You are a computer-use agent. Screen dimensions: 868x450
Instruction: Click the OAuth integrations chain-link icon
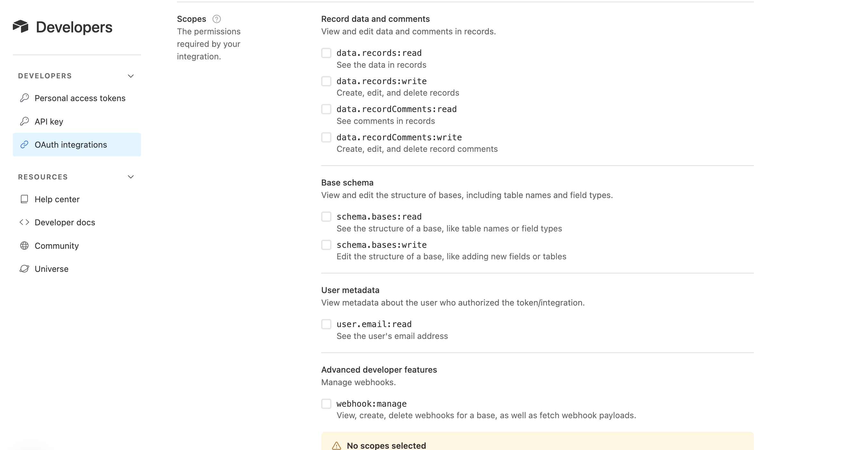coord(24,144)
